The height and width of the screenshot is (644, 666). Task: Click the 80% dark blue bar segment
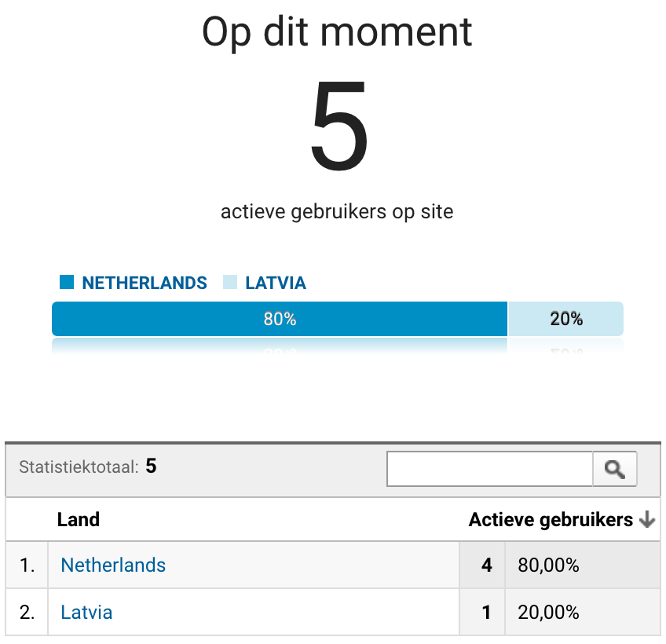[x=280, y=319]
